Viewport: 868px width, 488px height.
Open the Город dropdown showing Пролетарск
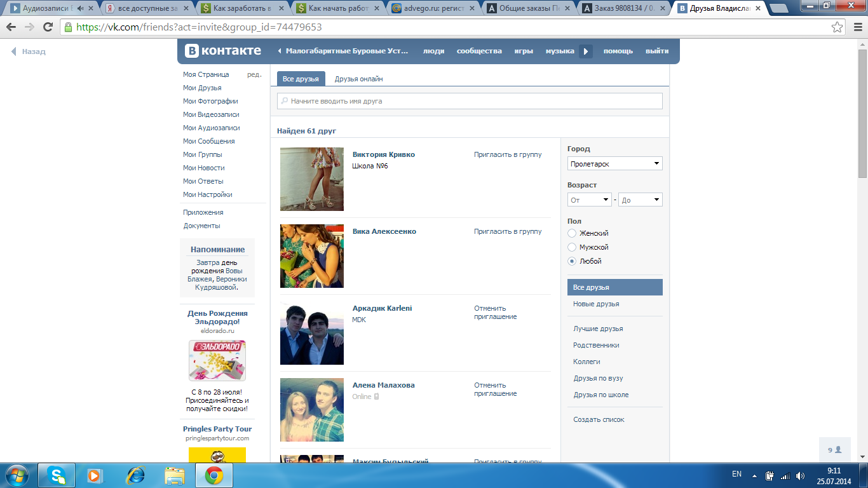coord(615,164)
